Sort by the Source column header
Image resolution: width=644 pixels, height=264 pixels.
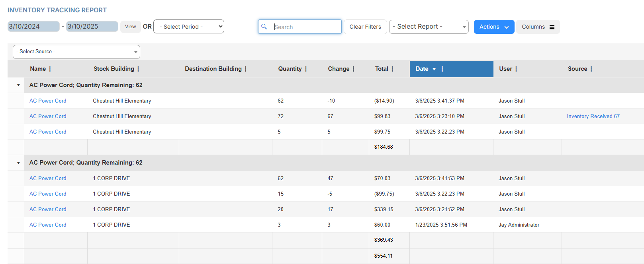pyautogui.click(x=577, y=69)
